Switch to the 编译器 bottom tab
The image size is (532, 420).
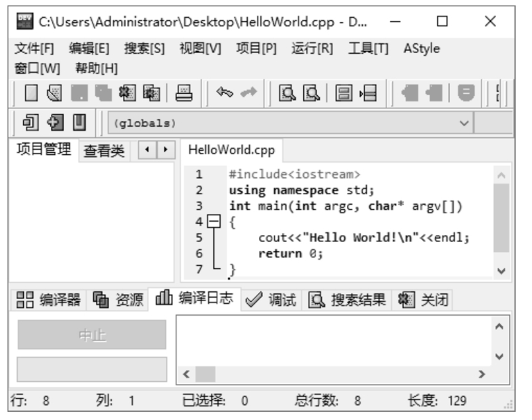pyautogui.click(x=48, y=300)
